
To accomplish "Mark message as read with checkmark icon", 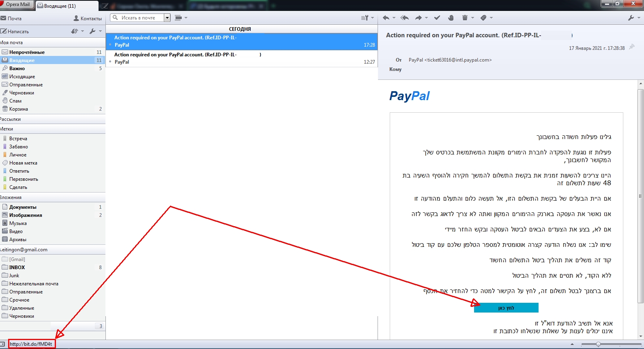I will point(437,18).
